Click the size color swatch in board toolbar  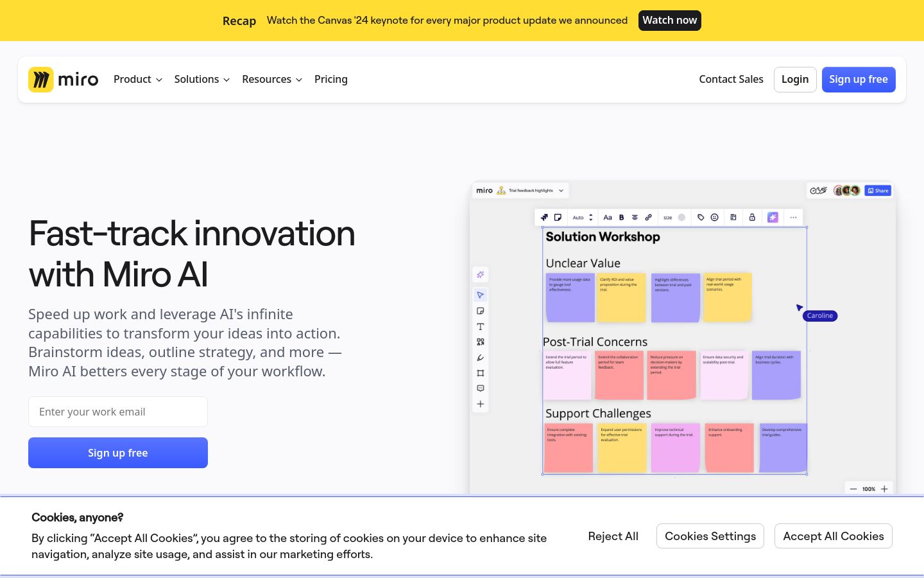pyautogui.click(x=681, y=217)
